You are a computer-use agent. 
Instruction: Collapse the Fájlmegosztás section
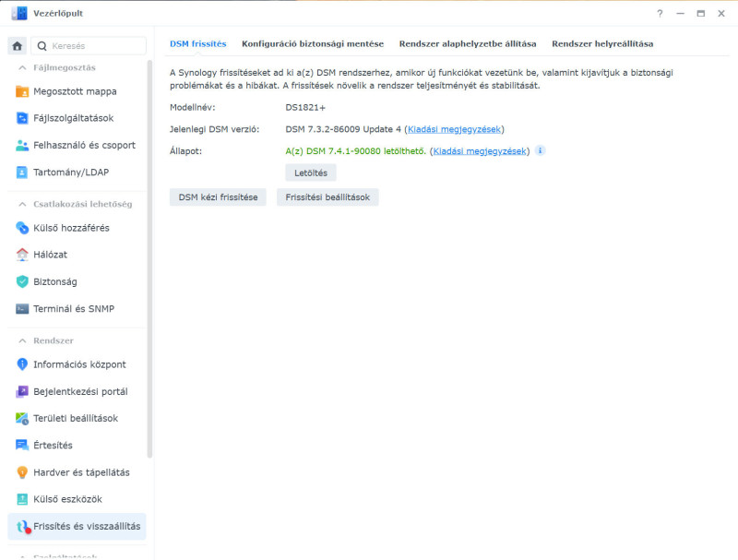[22, 67]
